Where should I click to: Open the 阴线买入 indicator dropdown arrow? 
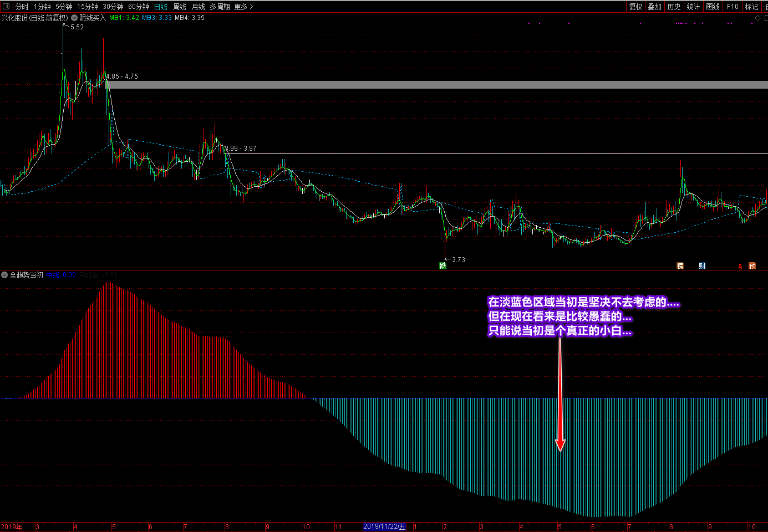[74, 18]
